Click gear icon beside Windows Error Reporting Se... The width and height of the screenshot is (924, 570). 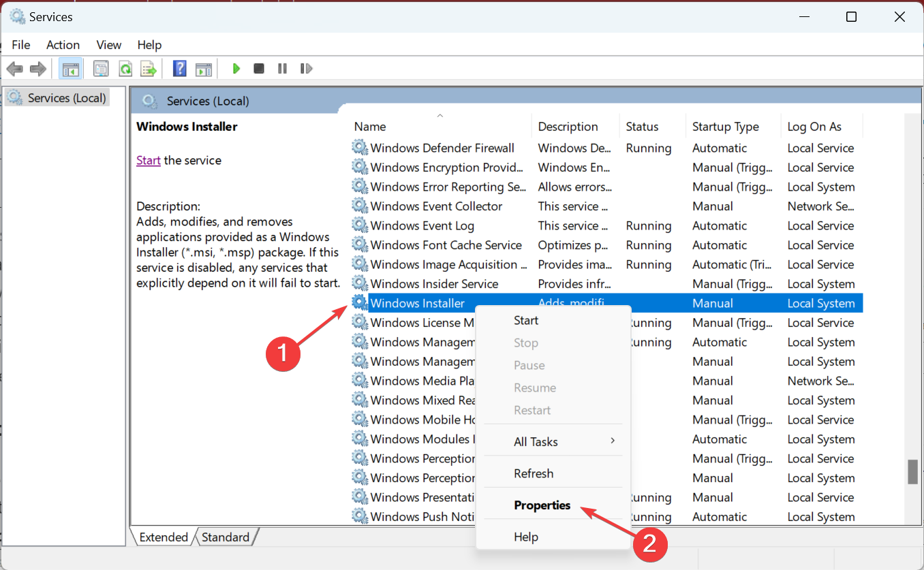359,187
